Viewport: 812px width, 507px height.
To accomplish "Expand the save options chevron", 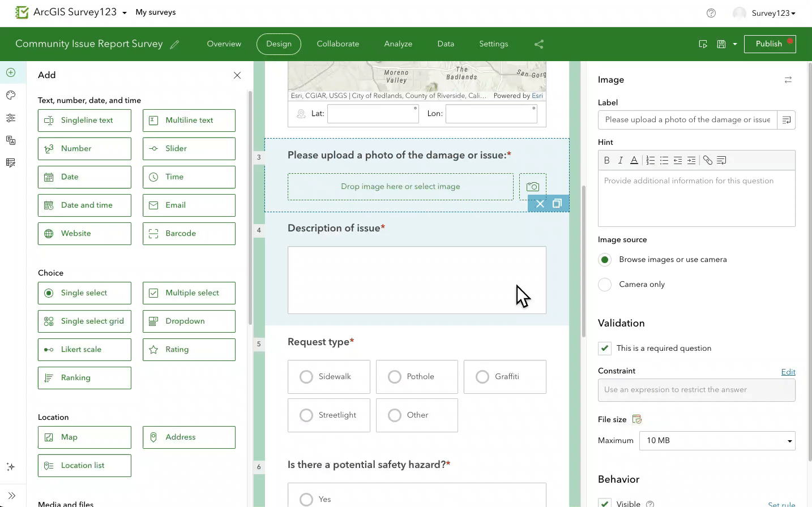I will (x=734, y=44).
